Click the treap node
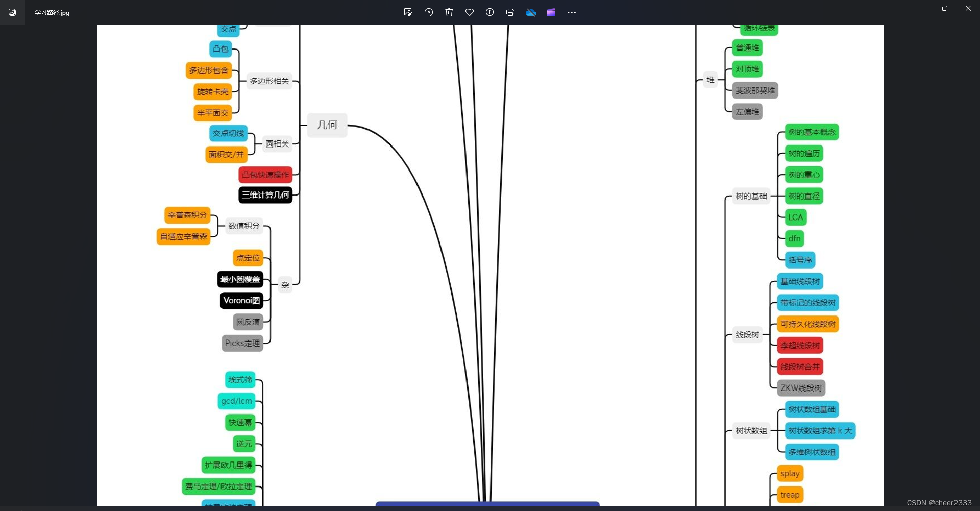Image resolution: width=980 pixels, height=511 pixels. [x=790, y=495]
